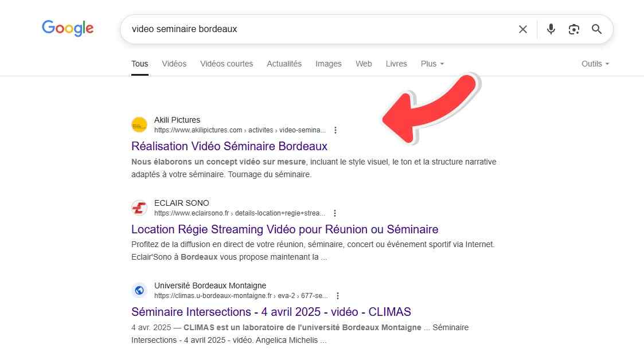Expand the Plus dropdown for more search categories
Viewport: 644px width, 356px height.
coord(432,64)
